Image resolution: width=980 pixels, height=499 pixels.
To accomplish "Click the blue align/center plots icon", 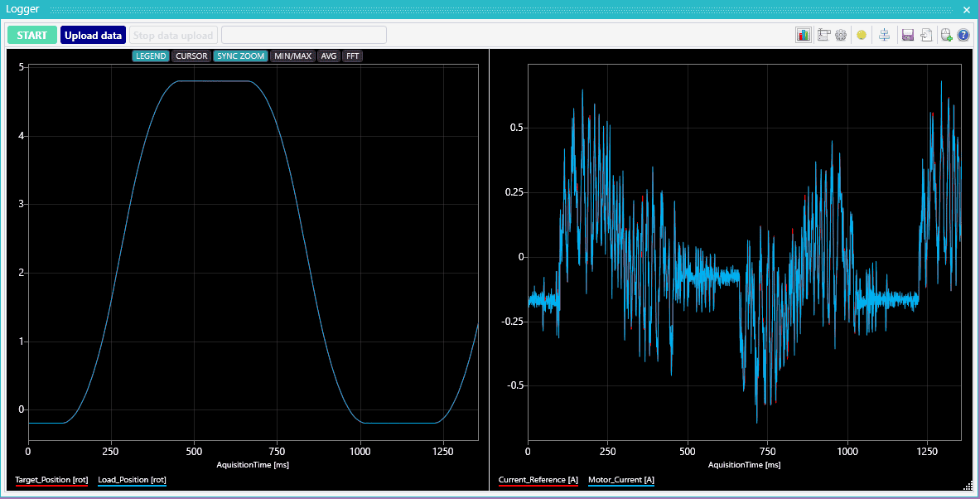I will [x=884, y=35].
